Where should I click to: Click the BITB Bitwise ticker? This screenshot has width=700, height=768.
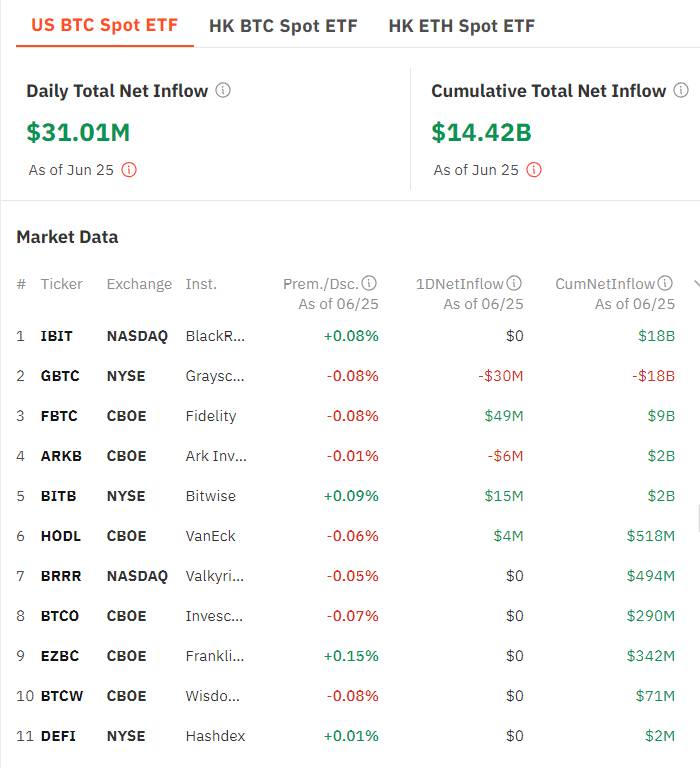[58, 496]
